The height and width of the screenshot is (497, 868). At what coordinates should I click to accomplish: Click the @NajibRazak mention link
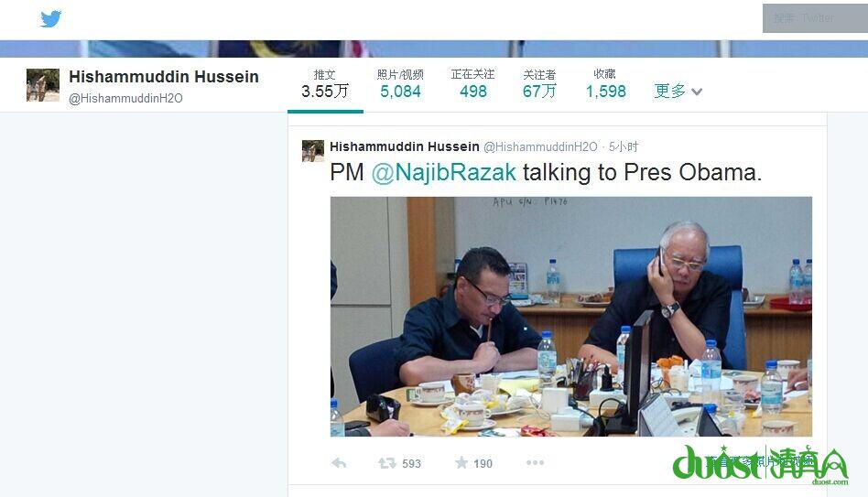(x=444, y=173)
